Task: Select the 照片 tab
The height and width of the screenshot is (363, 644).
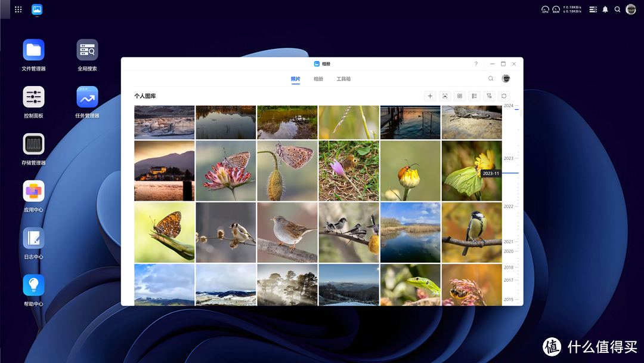Action: (x=296, y=79)
